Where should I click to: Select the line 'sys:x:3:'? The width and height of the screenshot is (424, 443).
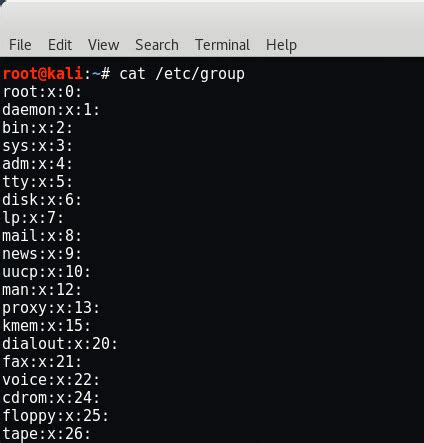point(37,146)
